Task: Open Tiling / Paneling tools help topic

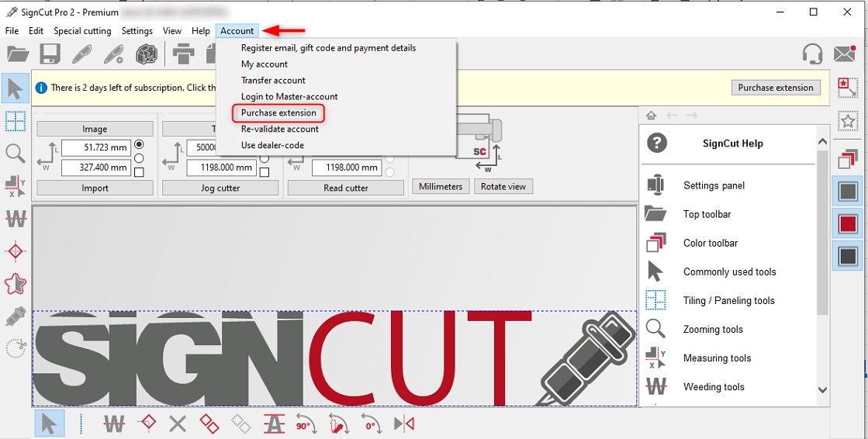Action: [x=728, y=301]
